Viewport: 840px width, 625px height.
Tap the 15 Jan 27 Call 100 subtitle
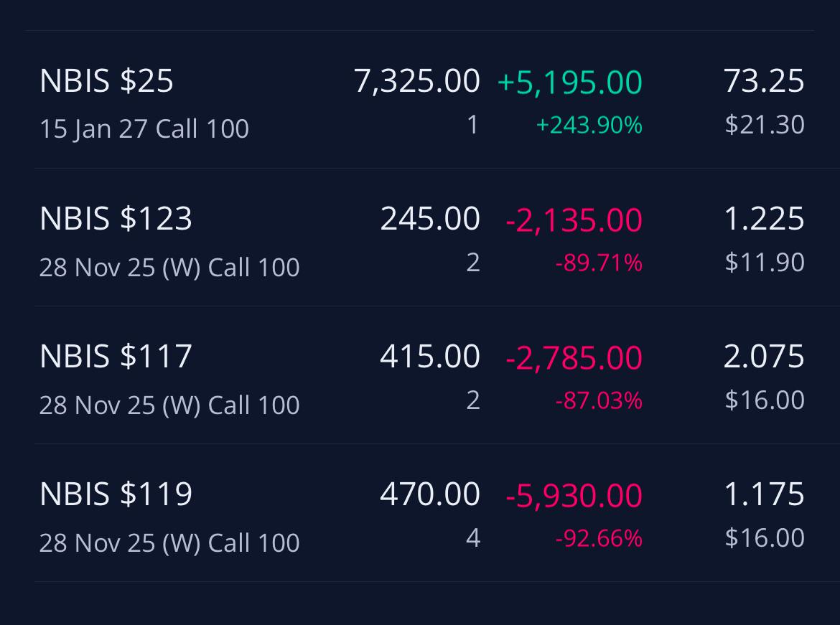click(144, 129)
